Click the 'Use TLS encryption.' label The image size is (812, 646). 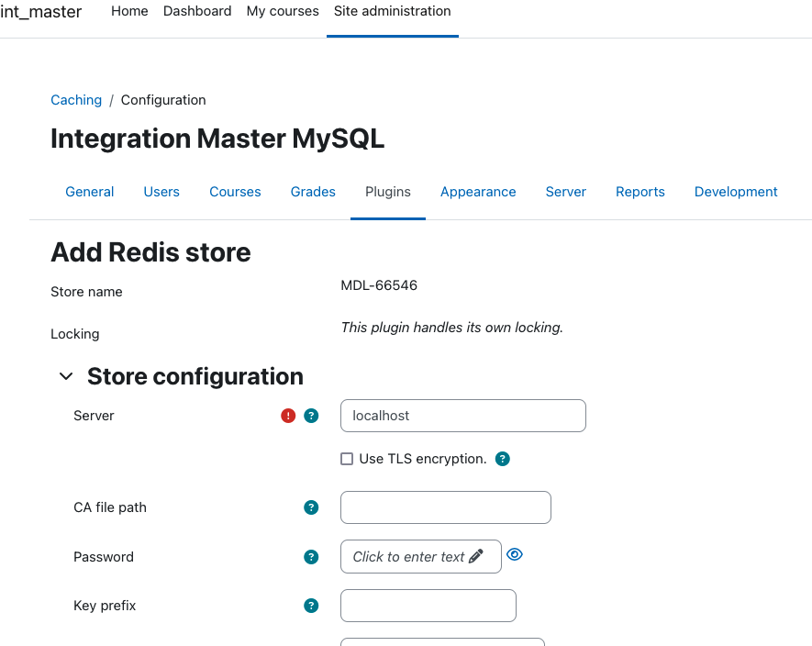[x=423, y=459]
